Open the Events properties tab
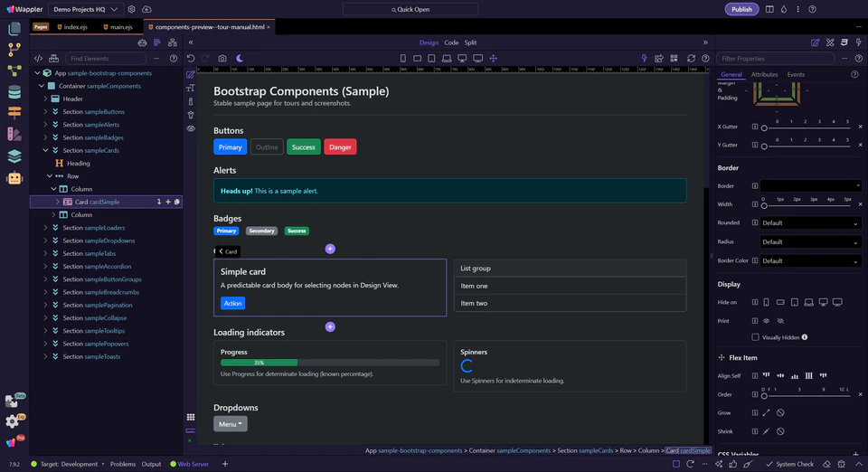Image resolution: width=868 pixels, height=472 pixels. (796, 75)
